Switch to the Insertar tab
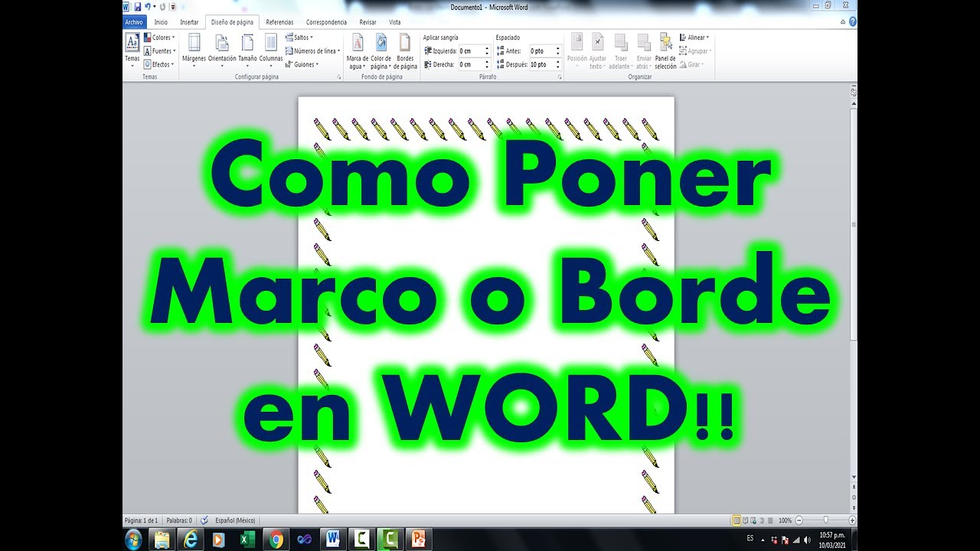This screenshot has width=980, height=551. [189, 22]
